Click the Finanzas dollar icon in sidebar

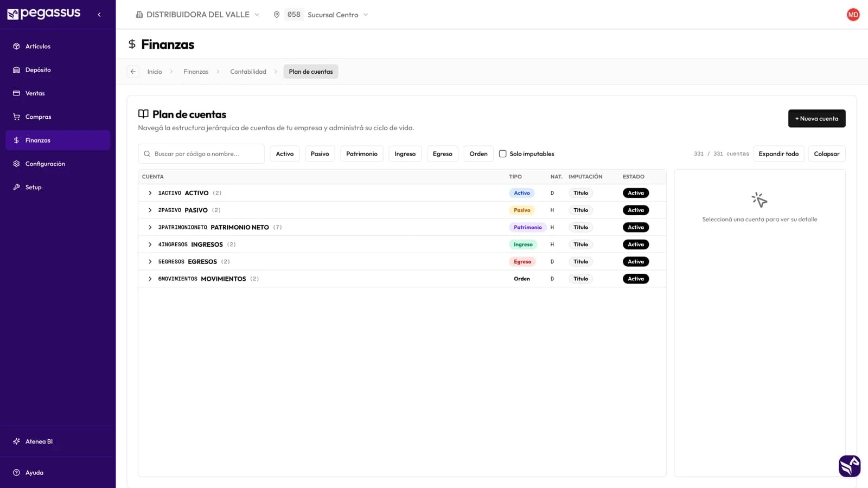pyautogui.click(x=16, y=140)
